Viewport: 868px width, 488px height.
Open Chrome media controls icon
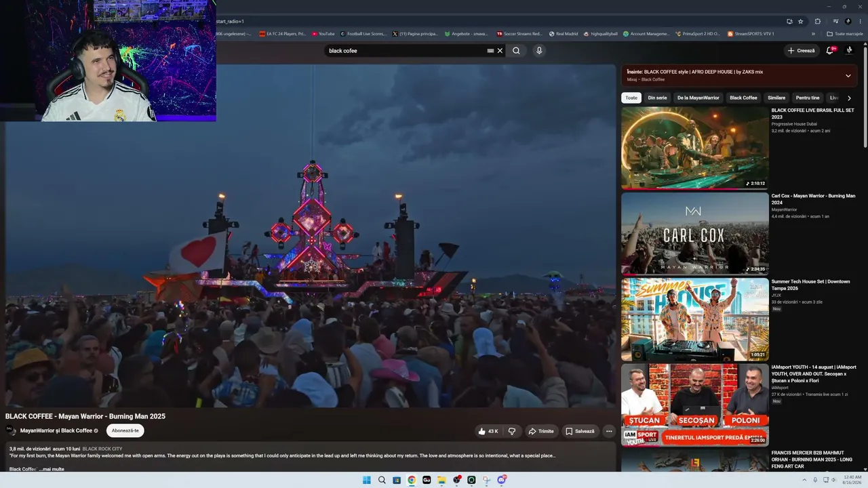[835, 21]
